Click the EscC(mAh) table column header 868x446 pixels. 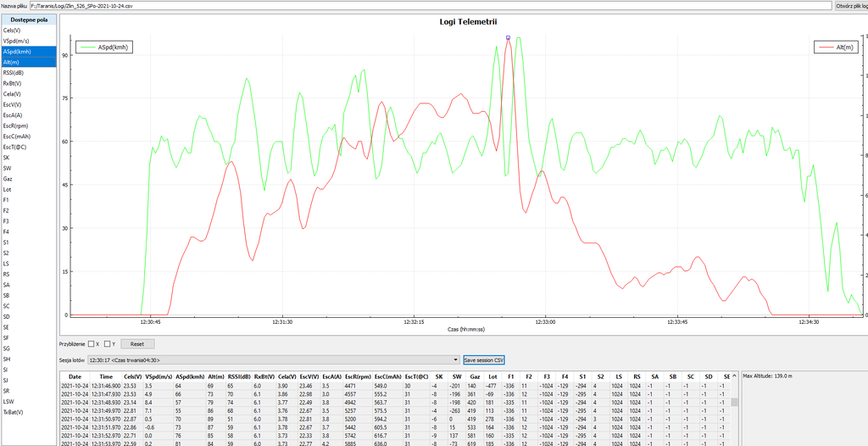pos(388,376)
